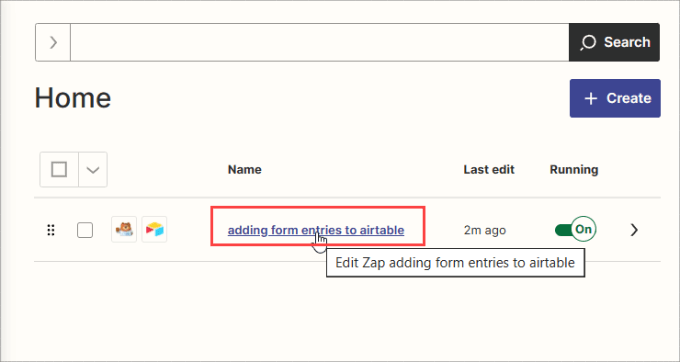Open the dropdown arrow beside select-all checkbox

(x=93, y=170)
